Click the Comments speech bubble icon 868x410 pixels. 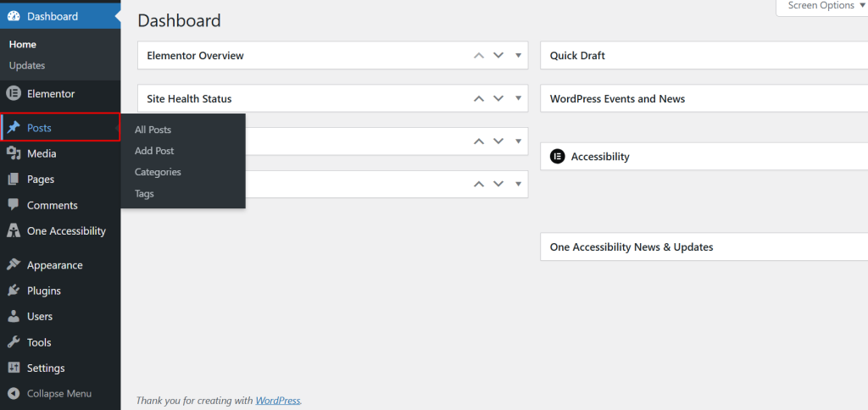click(x=14, y=205)
